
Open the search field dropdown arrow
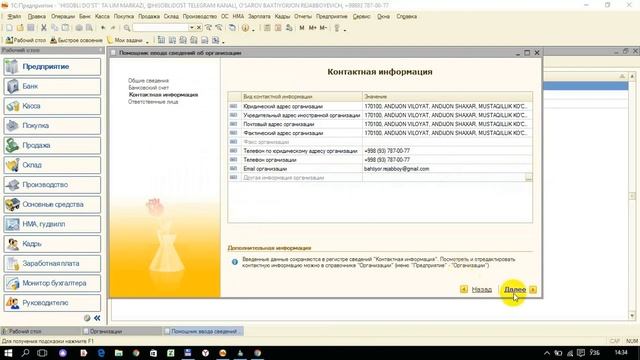(x=191, y=28)
